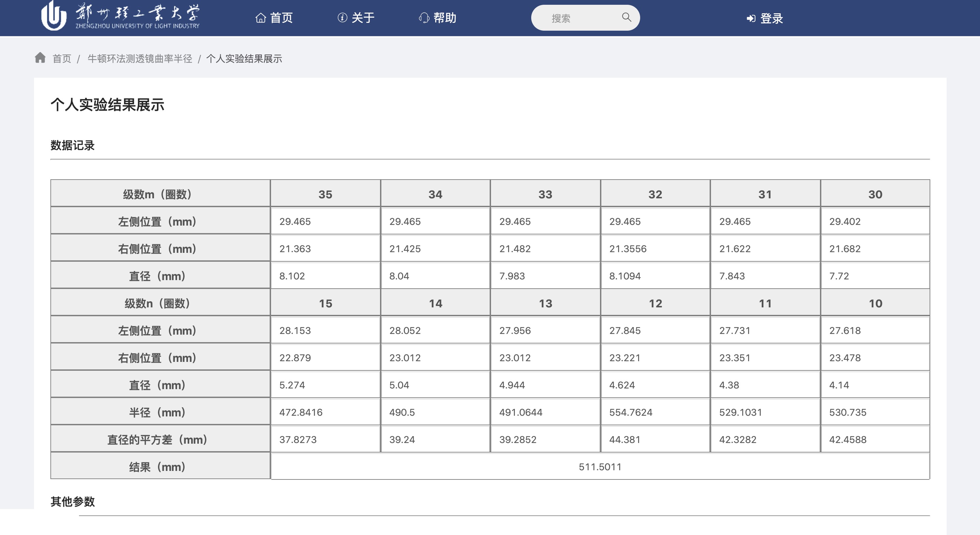This screenshot has width=980, height=535.
Task: Click the n-level header 10
Action: (x=875, y=302)
